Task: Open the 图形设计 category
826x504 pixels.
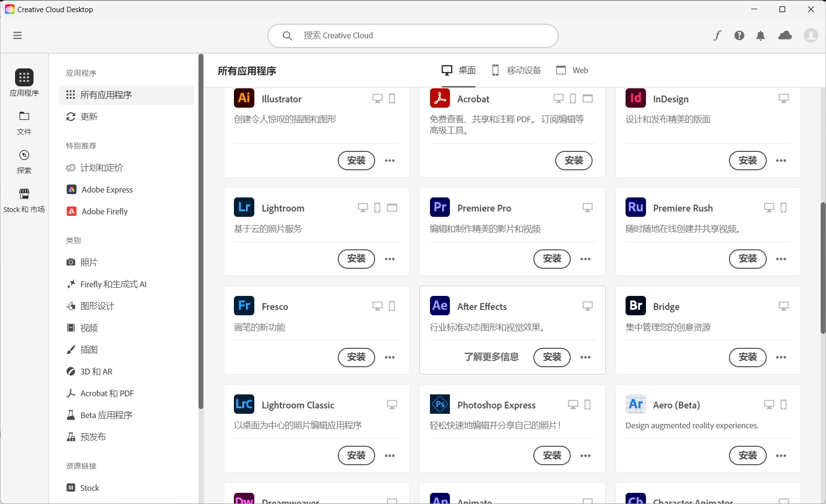Action: (x=127, y=306)
